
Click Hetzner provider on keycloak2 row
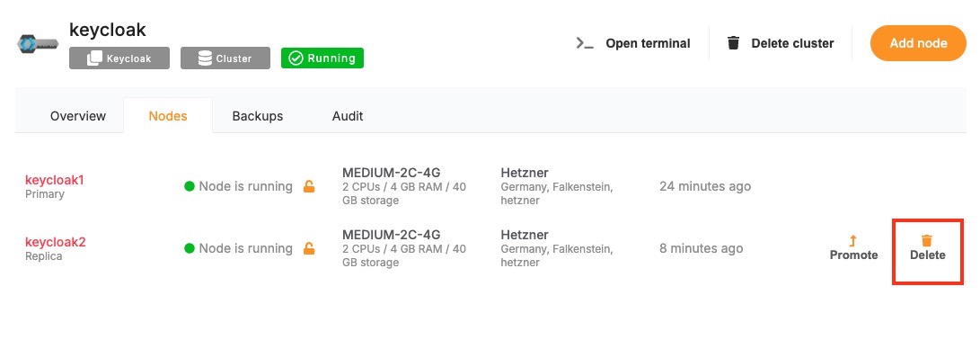(x=525, y=235)
